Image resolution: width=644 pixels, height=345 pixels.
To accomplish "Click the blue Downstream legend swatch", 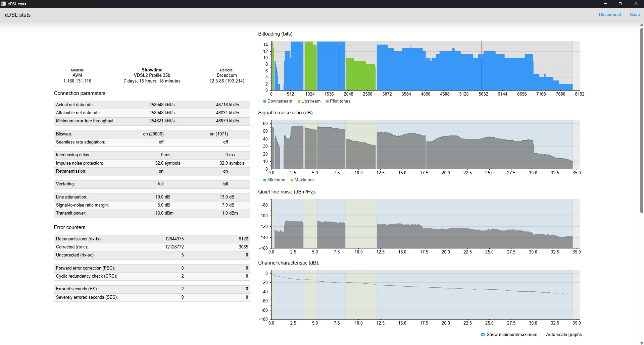I will click(265, 101).
